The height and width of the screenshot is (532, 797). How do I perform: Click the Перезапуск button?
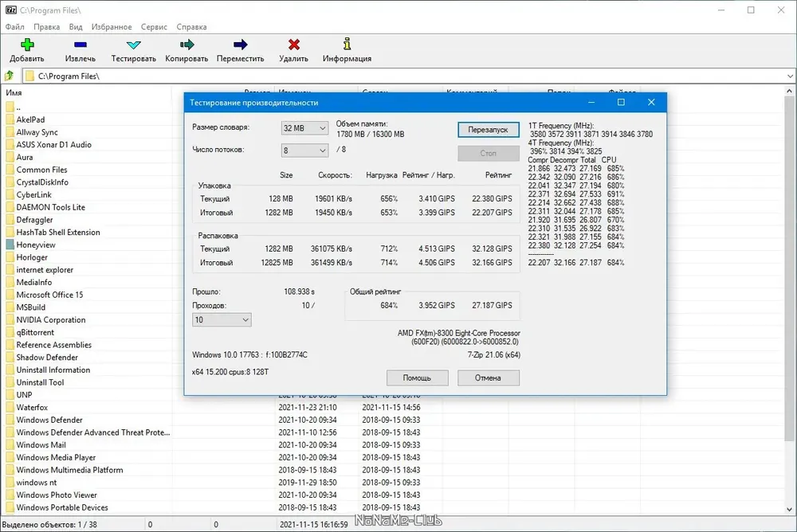pos(488,130)
